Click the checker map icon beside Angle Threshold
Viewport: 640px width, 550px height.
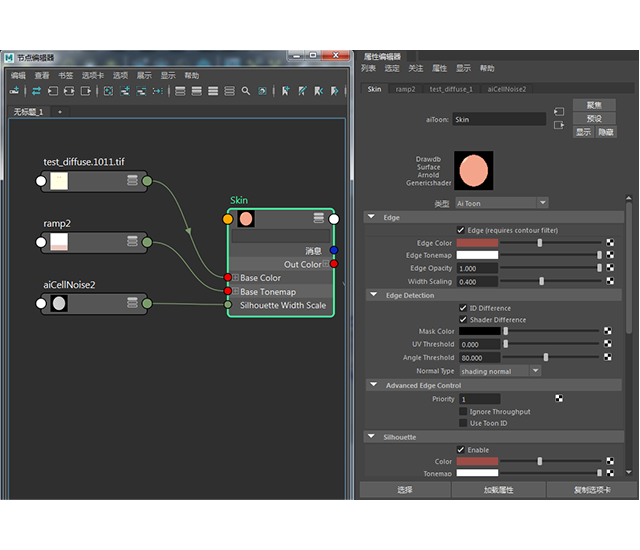click(608, 357)
